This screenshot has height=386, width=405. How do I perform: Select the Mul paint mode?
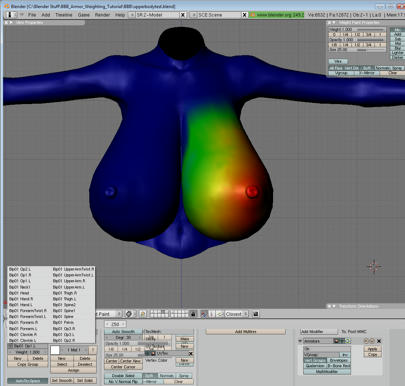[x=397, y=43]
